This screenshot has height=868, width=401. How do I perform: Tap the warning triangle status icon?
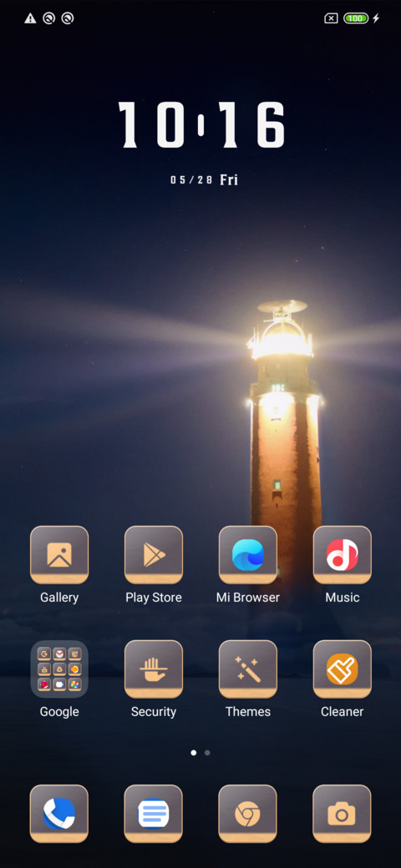[x=30, y=18]
